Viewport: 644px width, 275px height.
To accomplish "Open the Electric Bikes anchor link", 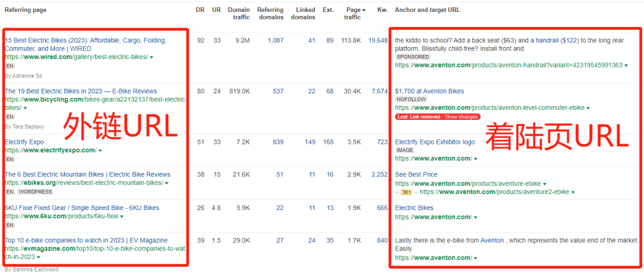I will point(414,208).
